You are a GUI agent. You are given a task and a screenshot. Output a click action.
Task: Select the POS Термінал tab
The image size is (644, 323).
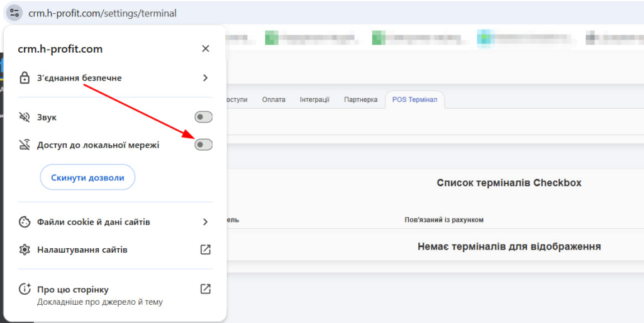pyautogui.click(x=414, y=100)
